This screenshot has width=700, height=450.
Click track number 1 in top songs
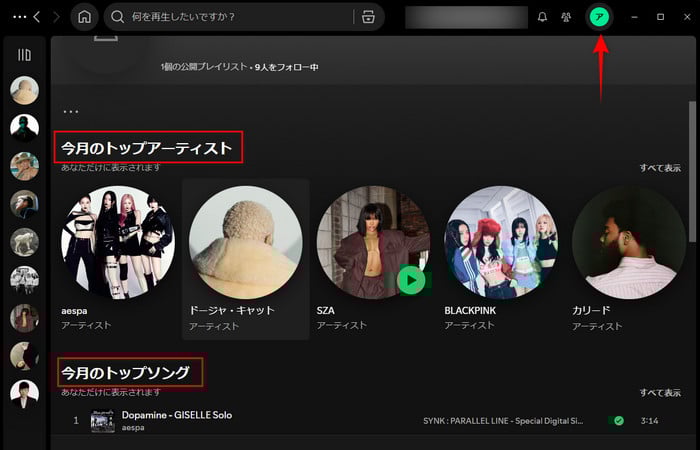point(76,421)
